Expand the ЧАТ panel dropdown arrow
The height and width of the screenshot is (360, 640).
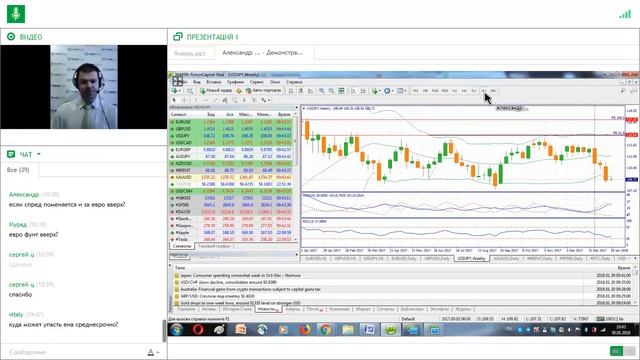coord(39,154)
